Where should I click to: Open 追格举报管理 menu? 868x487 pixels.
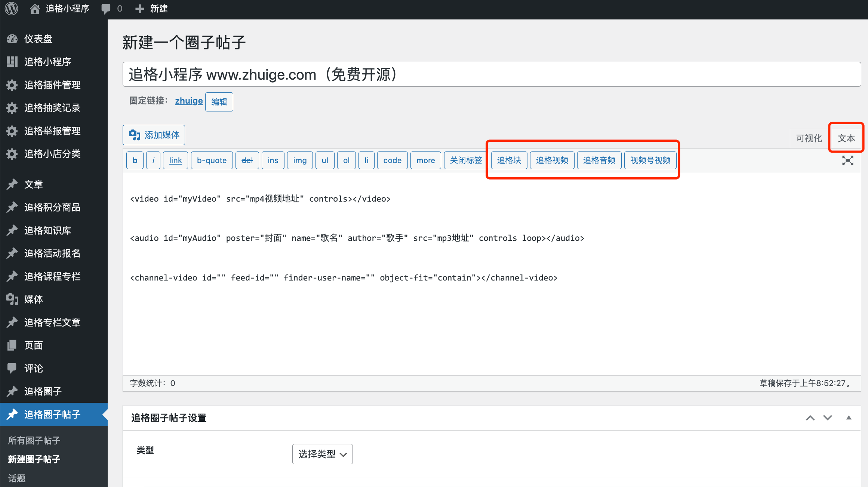(x=54, y=131)
